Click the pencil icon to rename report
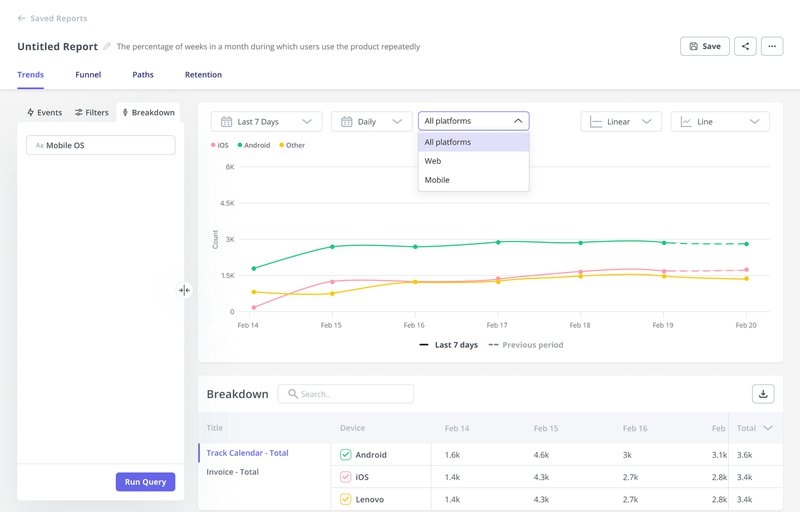 (x=107, y=47)
